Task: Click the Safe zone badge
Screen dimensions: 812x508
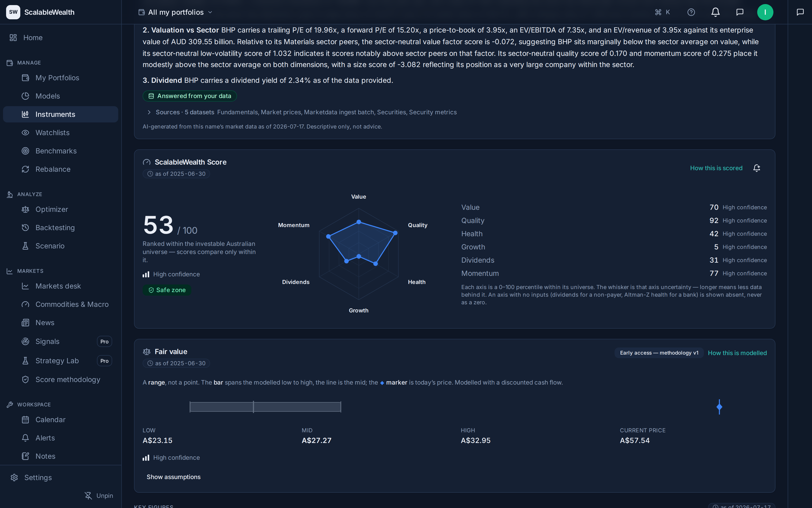Action: pos(167,290)
